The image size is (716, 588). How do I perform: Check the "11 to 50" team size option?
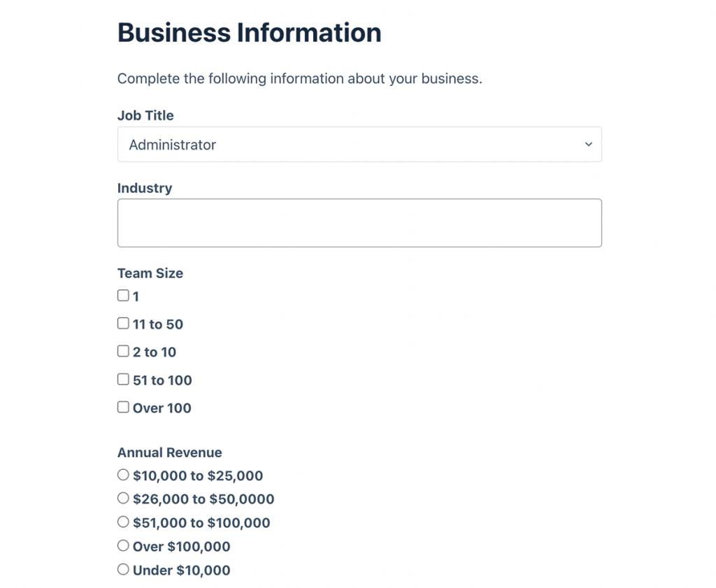coord(122,323)
